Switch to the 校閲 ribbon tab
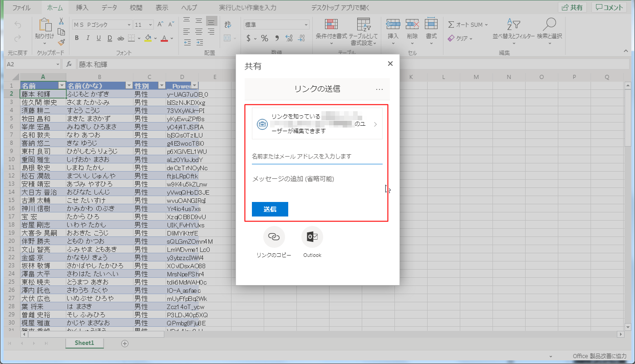This screenshot has width=635, height=364. tap(136, 8)
